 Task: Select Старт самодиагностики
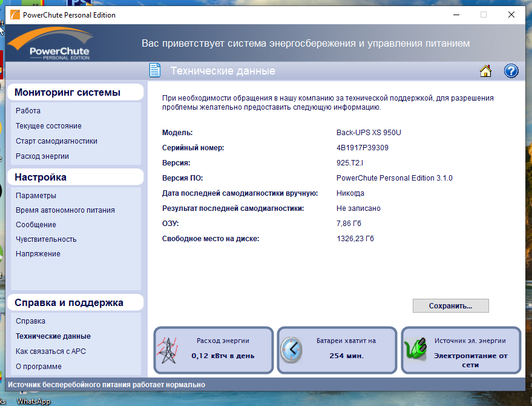click(x=56, y=141)
